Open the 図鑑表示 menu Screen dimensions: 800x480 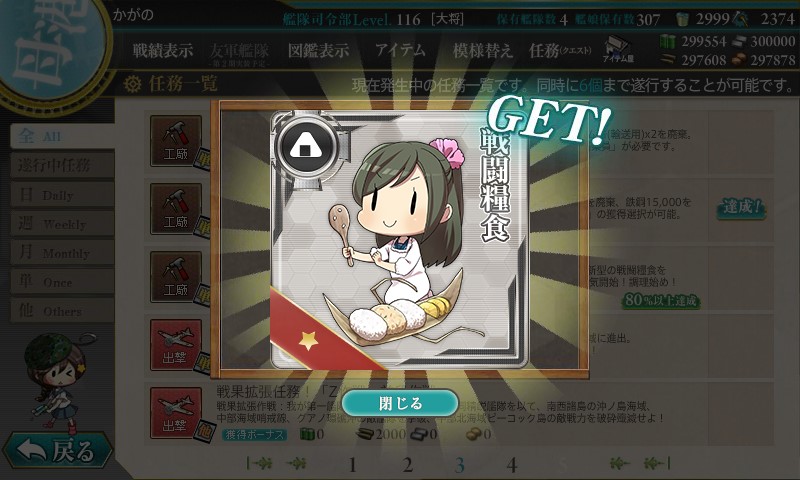point(318,50)
